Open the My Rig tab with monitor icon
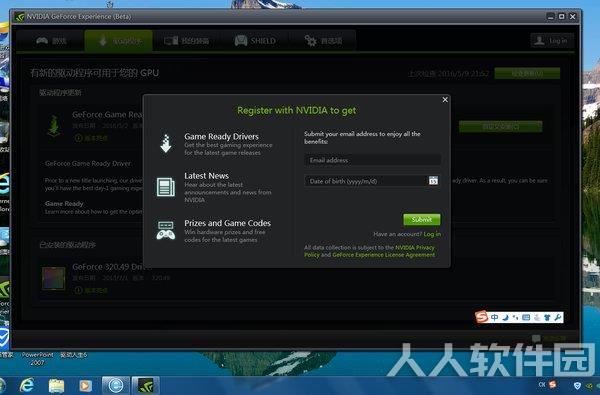 click(x=186, y=41)
